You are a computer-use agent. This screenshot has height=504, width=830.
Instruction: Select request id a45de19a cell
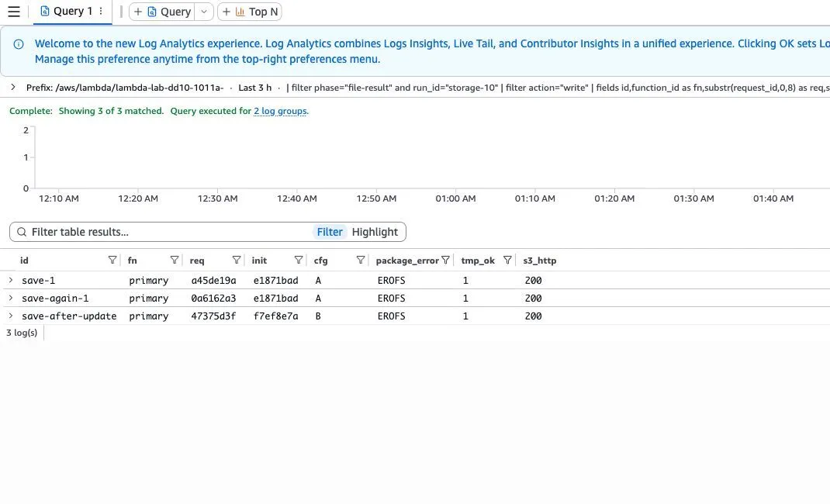click(x=213, y=280)
